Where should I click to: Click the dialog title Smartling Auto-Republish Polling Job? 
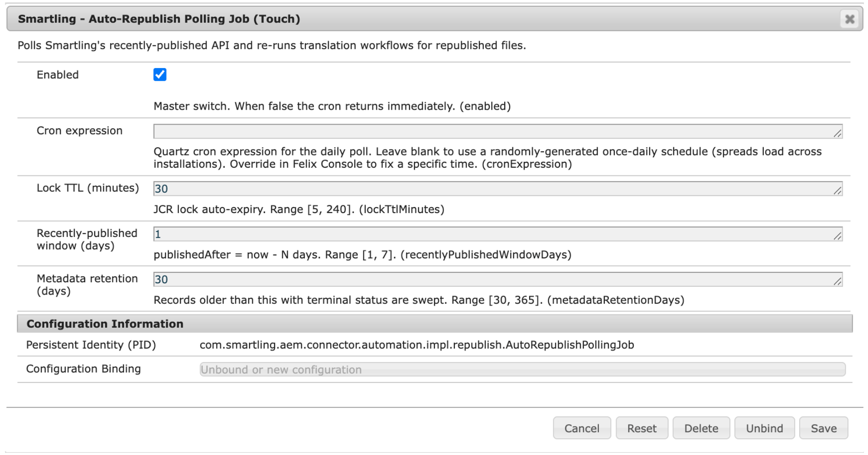click(x=159, y=19)
